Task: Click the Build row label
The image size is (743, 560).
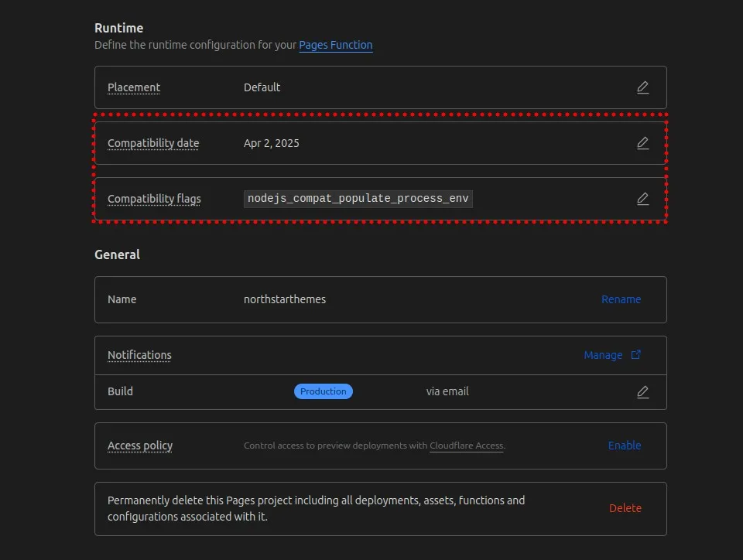Action: [120, 391]
